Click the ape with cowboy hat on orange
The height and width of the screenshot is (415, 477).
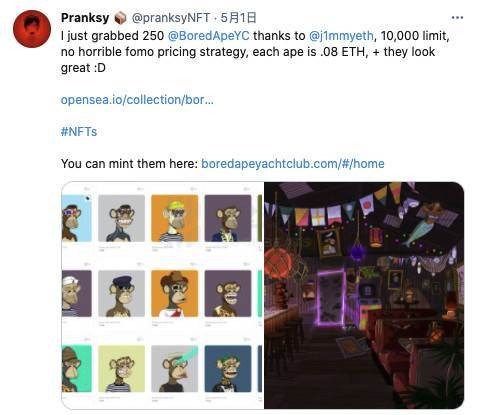pos(175,293)
